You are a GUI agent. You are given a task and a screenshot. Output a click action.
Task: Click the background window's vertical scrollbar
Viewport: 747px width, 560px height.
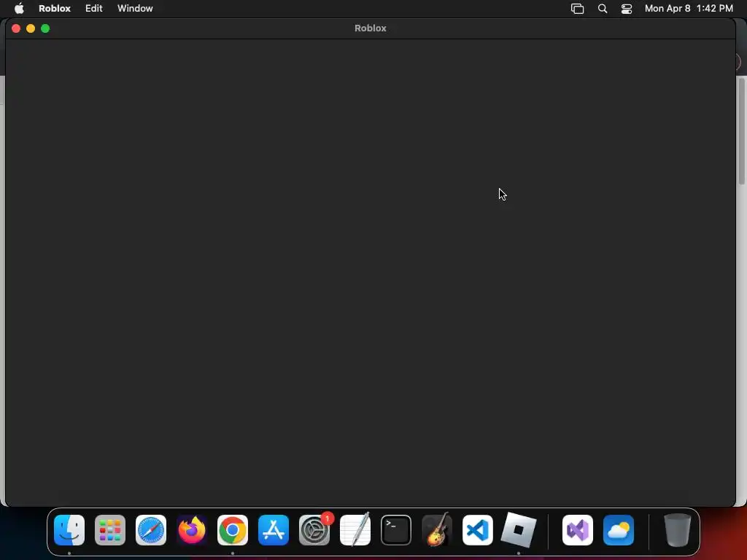click(742, 131)
